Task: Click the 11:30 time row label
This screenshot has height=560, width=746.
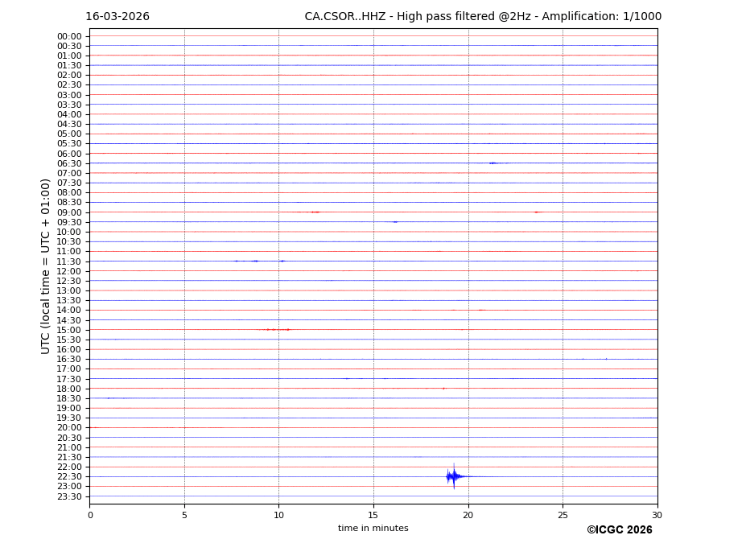Action: [x=69, y=261]
